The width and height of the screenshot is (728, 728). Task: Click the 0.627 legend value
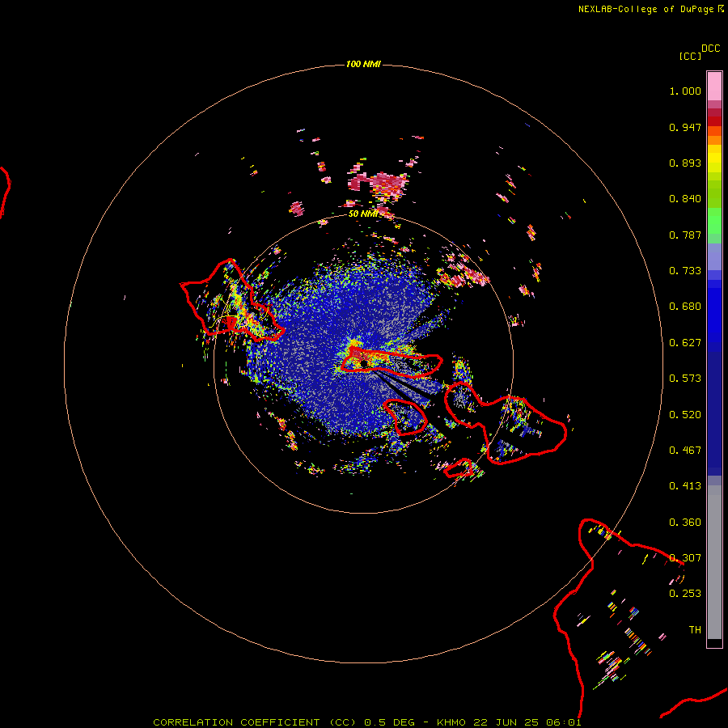(685, 343)
